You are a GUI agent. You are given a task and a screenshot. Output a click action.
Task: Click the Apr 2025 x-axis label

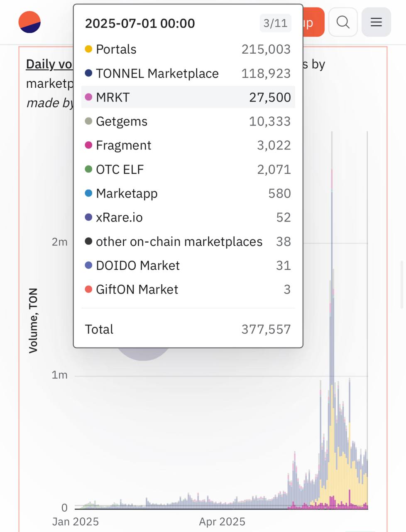coord(222,522)
